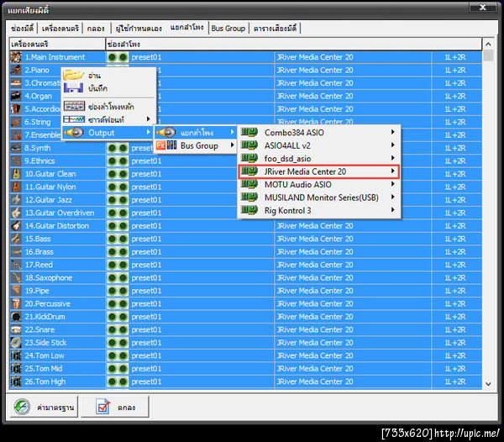This screenshot has height=442, width=504.
Task: Expand the Bus Group submenu arrow
Action: point(232,145)
